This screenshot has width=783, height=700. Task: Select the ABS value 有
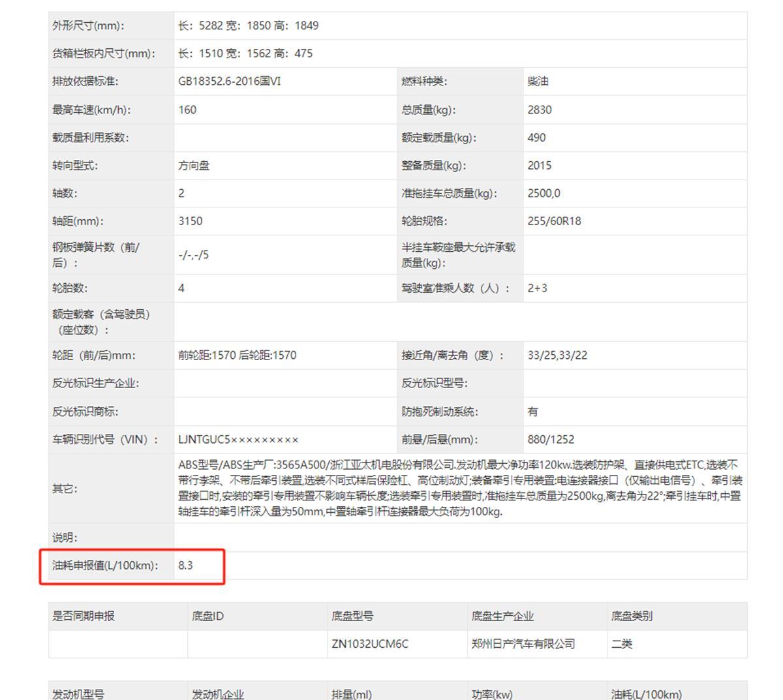pos(532,412)
